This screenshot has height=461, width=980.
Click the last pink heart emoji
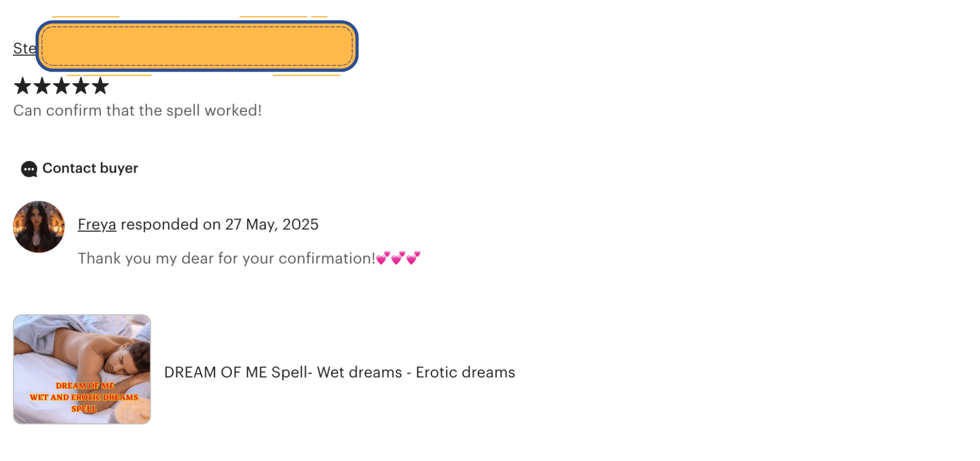[x=413, y=258]
